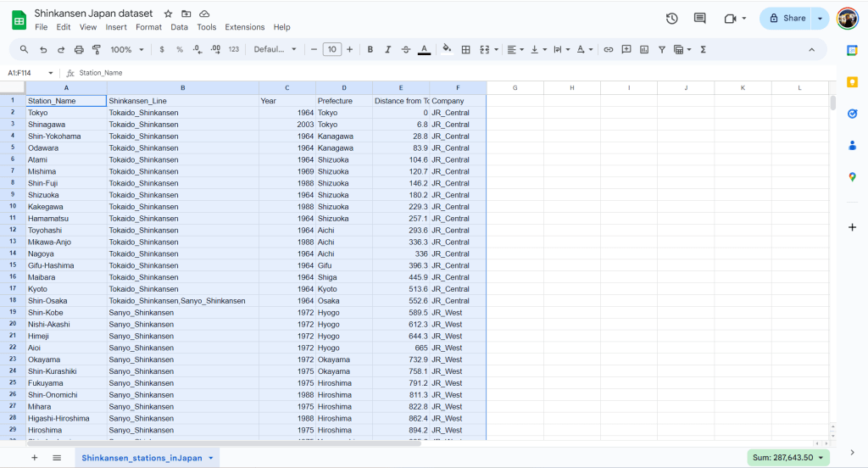Click the Print icon
868x468 pixels.
click(79, 49)
